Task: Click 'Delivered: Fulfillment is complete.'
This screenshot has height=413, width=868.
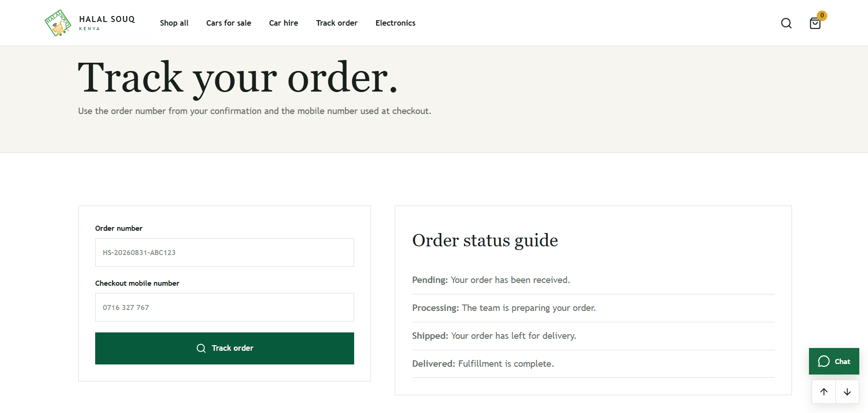Action: (483, 364)
